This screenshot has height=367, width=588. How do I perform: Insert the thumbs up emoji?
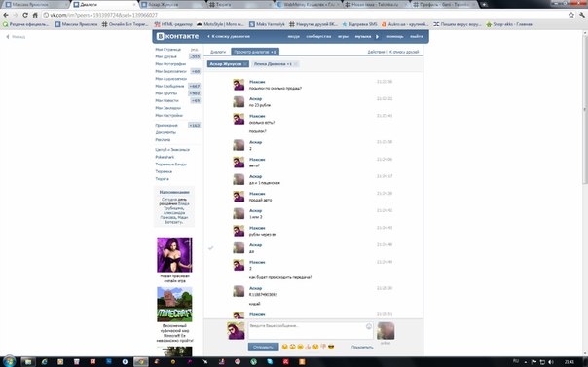pyautogui.click(x=308, y=347)
